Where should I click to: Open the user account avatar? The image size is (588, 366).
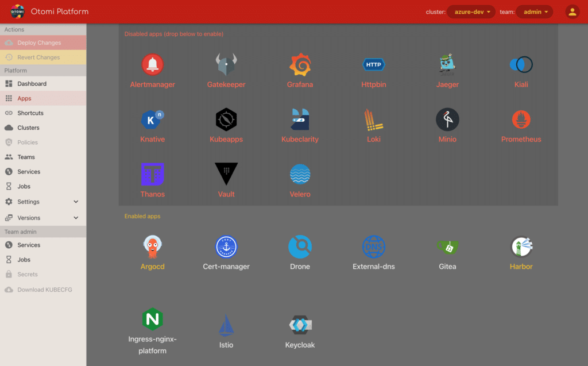click(x=572, y=11)
